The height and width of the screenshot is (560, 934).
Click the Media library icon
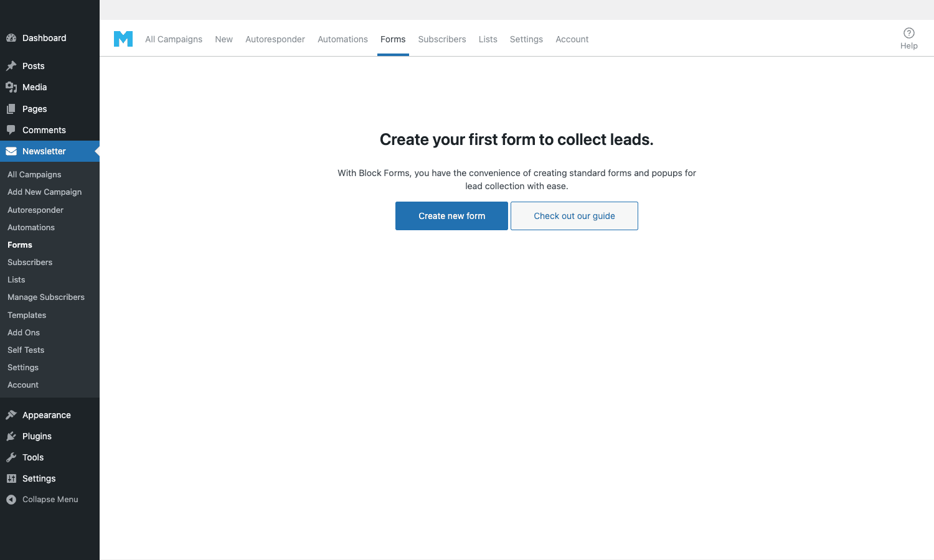coord(11,87)
